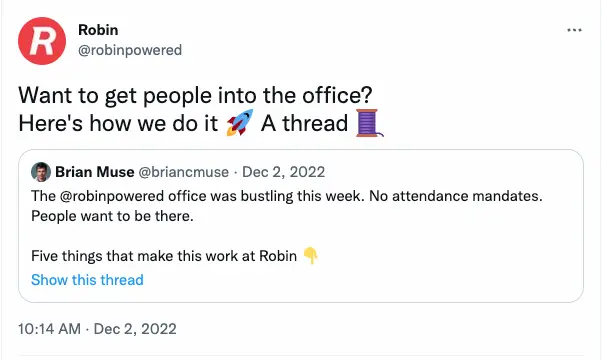Click the quoted tweet's Dec 2, 2022 date
Screen dimensions: 602x360
(283, 172)
